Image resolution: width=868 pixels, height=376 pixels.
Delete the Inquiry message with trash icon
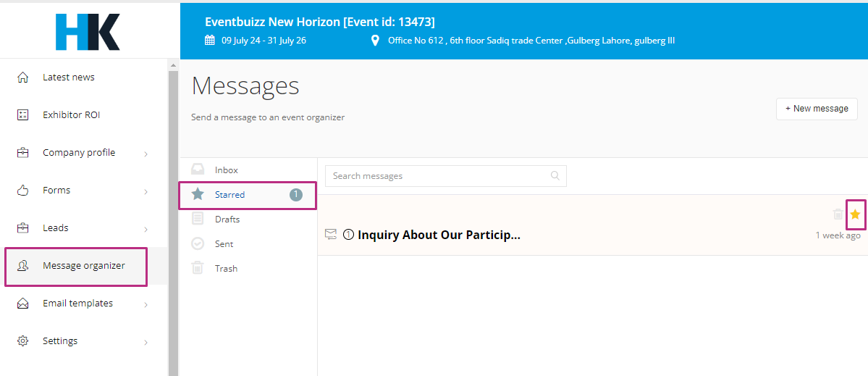tap(838, 214)
